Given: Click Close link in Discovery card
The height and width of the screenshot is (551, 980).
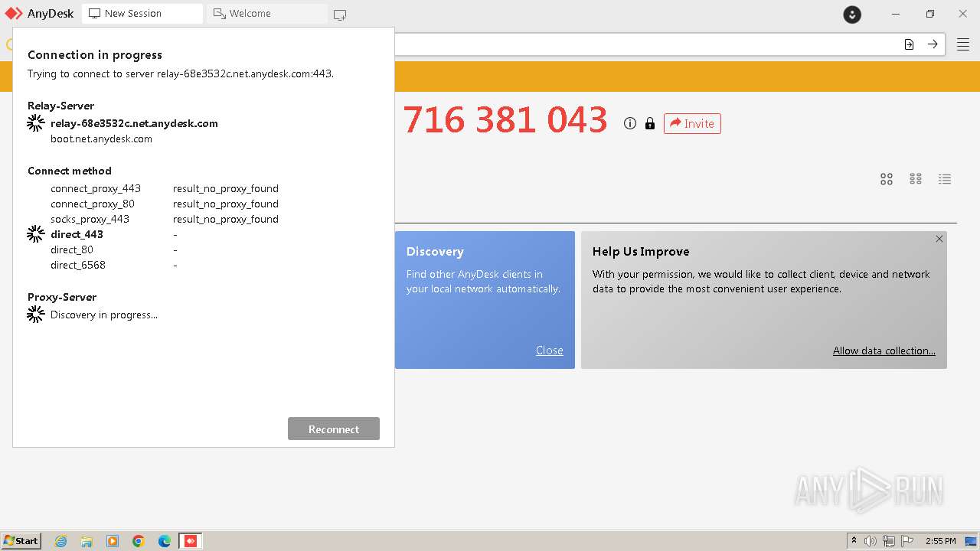Looking at the screenshot, I should (x=549, y=350).
